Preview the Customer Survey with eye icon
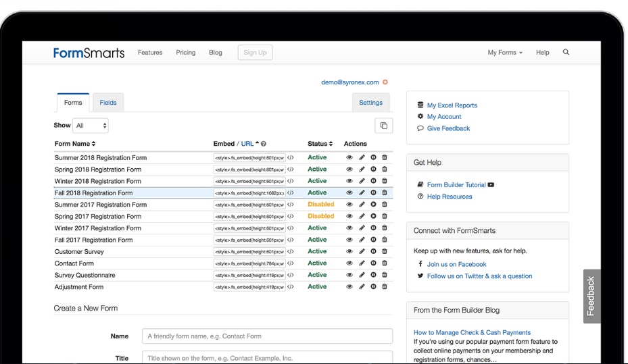The width and height of the screenshot is (628, 364). tap(349, 252)
